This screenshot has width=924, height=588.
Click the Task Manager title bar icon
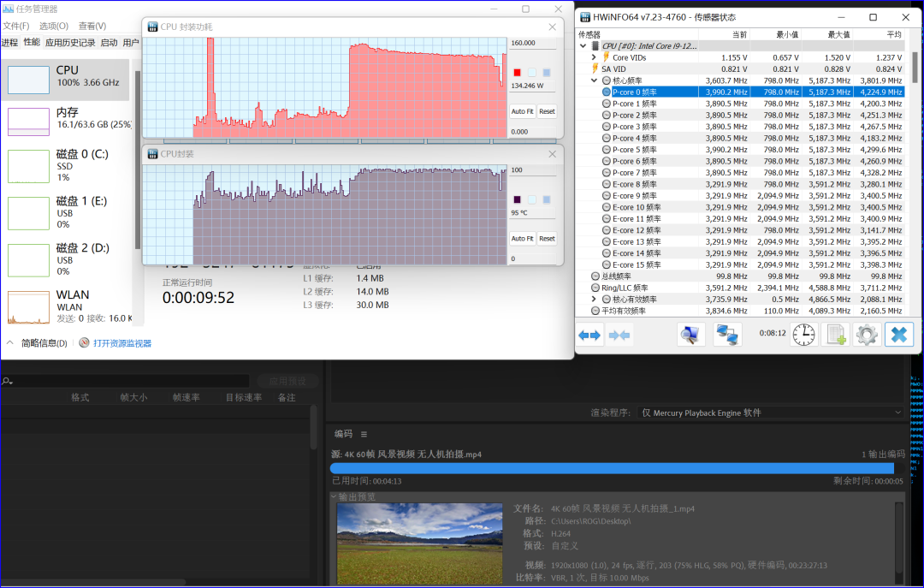click(x=9, y=9)
